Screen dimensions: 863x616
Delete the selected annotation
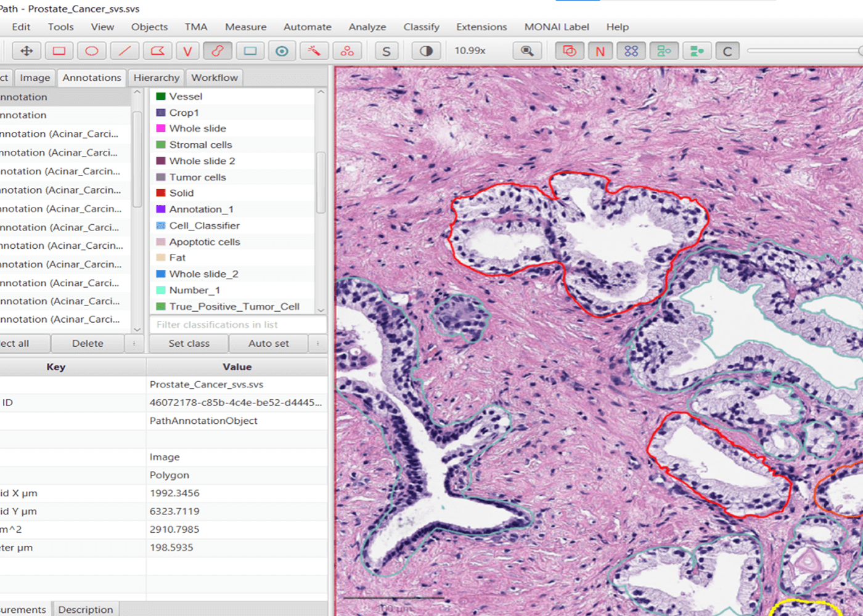tap(88, 343)
